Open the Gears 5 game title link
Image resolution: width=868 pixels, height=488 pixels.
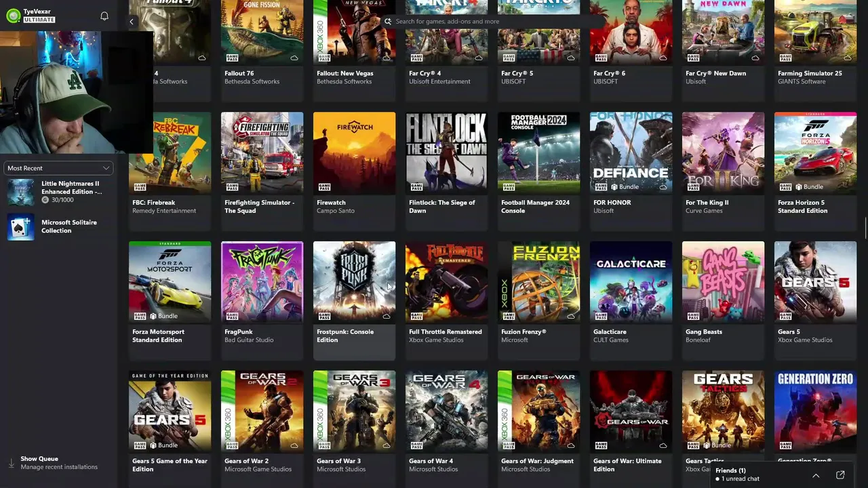pyautogui.click(x=789, y=332)
